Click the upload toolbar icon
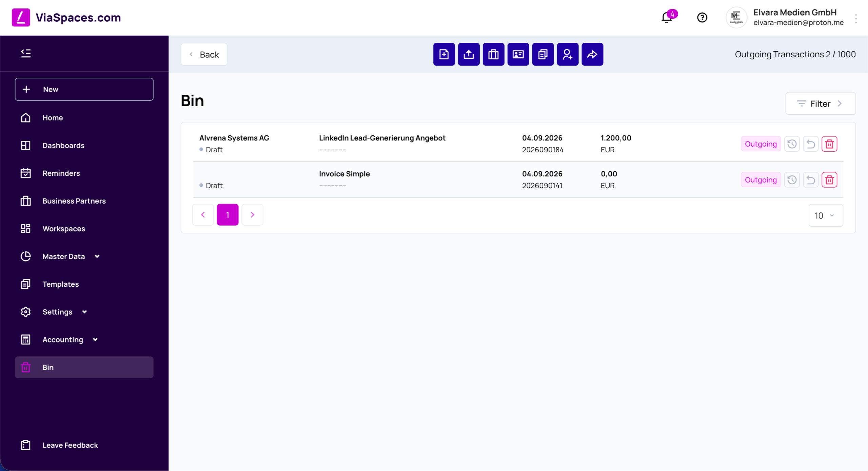 pos(469,54)
